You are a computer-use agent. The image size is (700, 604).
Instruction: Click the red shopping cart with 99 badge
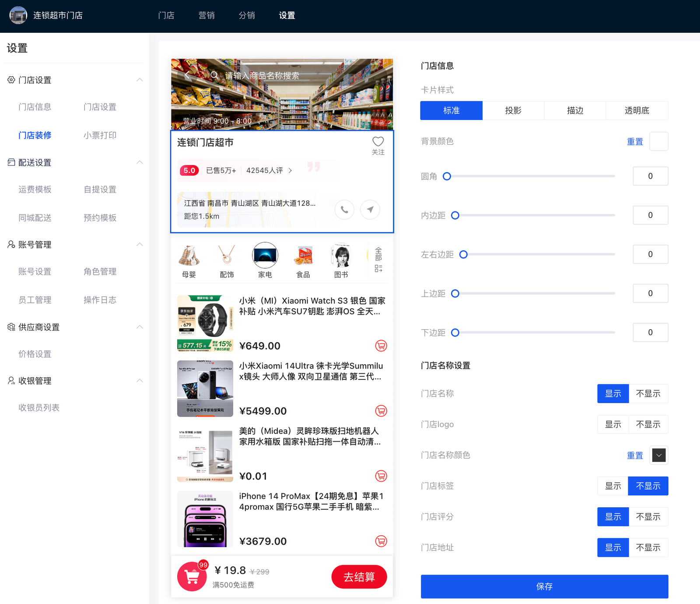[x=192, y=577]
